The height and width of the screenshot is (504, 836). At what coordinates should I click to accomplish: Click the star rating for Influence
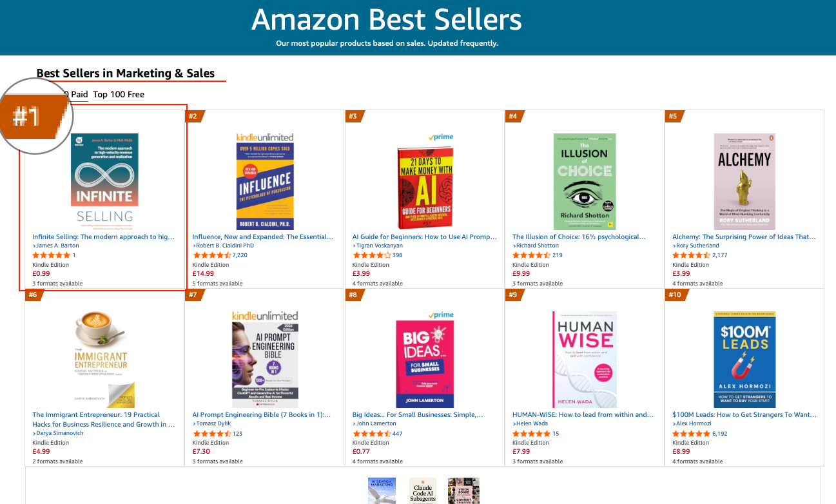point(211,255)
